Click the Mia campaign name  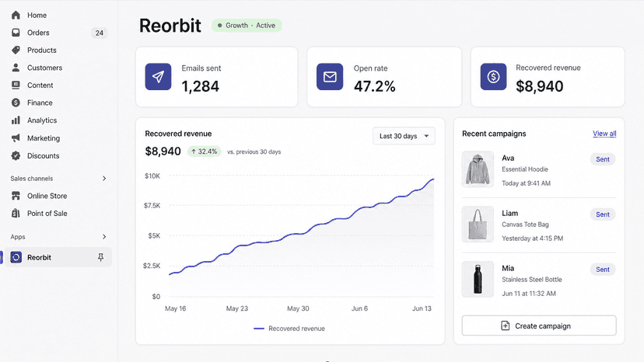pos(508,268)
